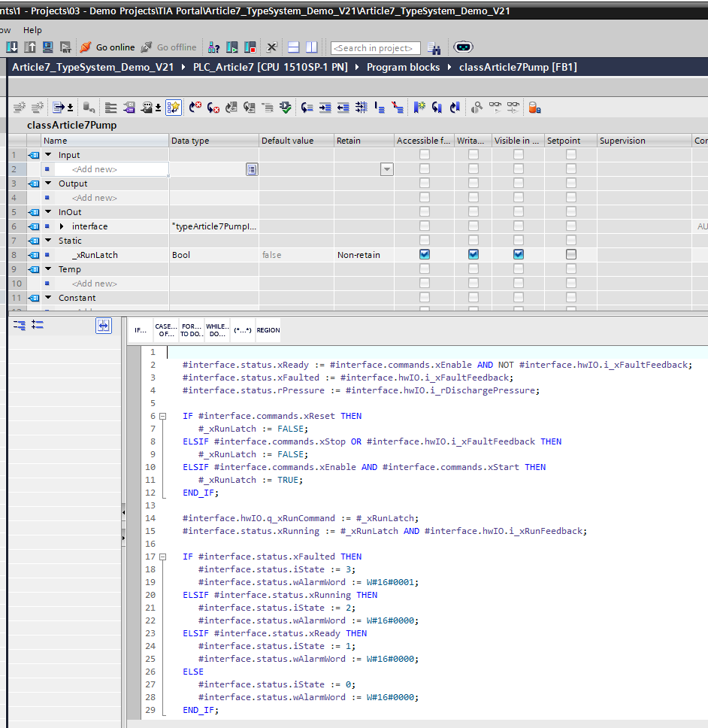Viewport: 708px width, 728px height.
Task: Insert WHILE DO snippet
Action: pyautogui.click(x=217, y=330)
